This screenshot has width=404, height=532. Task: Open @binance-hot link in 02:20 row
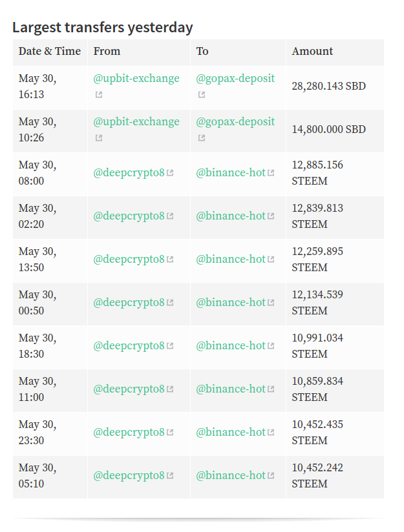[x=231, y=216]
